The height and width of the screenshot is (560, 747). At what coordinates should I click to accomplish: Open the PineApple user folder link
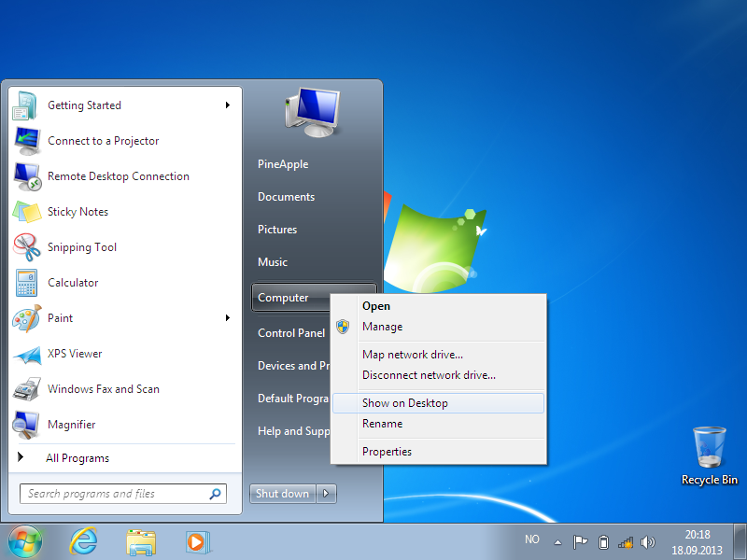click(283, 164)
